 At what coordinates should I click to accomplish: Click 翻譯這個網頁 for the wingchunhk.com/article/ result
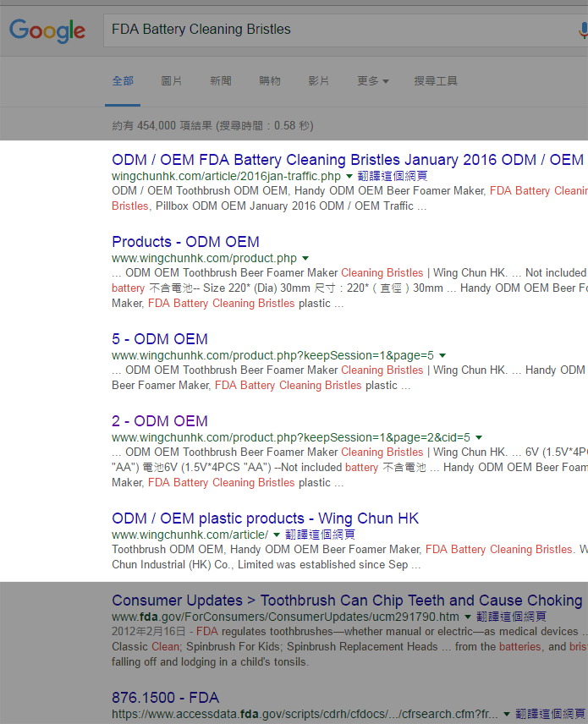point(320,535)
